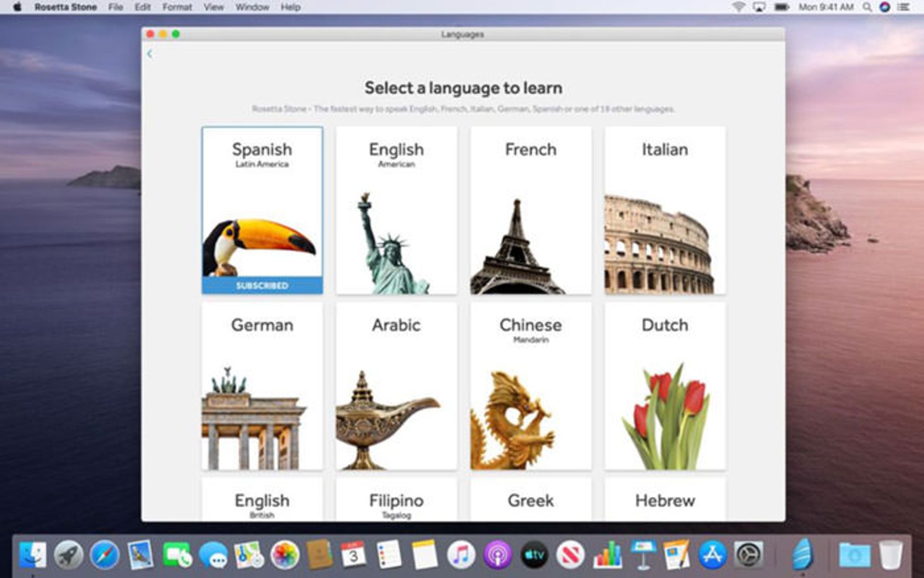Open the Edit menu
This screenshot has width=924, height=578.
[142, 7]
